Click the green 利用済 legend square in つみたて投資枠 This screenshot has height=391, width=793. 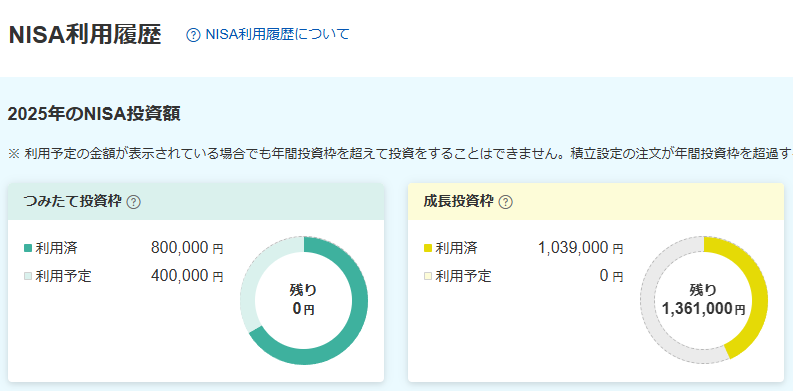(x=28, y=248)
